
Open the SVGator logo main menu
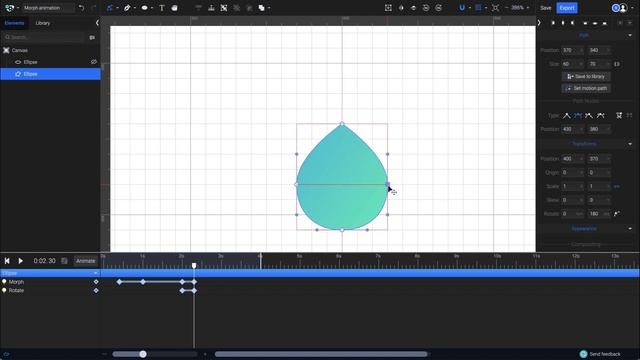point(9,8)
